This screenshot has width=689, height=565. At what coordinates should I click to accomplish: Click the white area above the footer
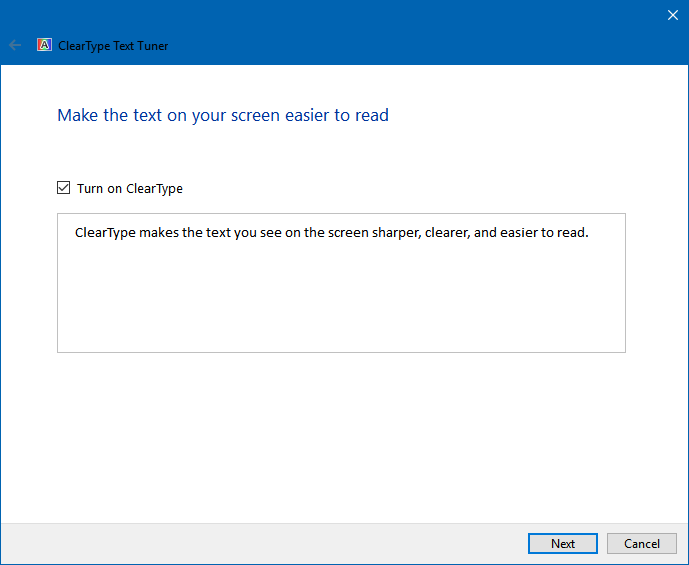341,437
